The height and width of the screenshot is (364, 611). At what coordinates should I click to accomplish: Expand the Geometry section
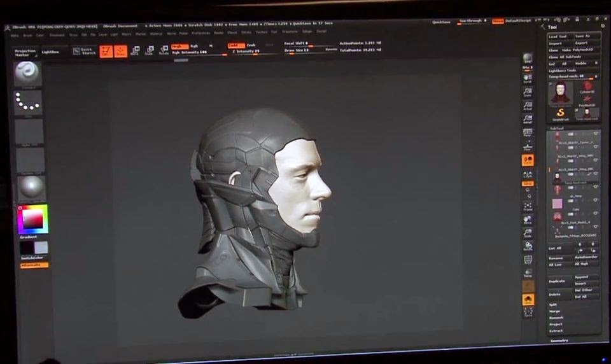[x=559, y=340]
